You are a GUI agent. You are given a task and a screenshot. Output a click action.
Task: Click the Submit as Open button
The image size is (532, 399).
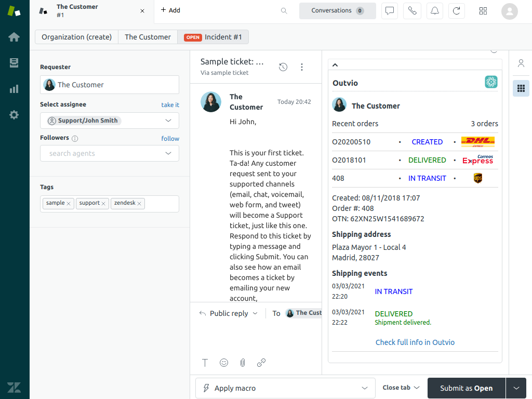point(466,388)
